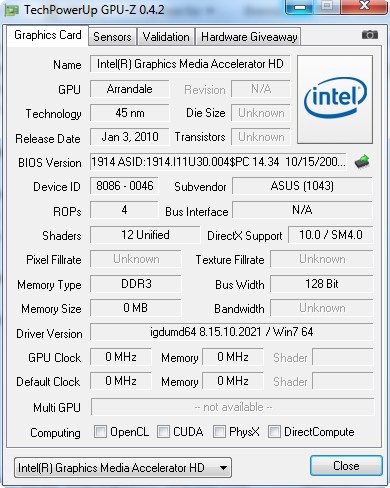Select the Graphics Card tab
The width and height of the screenshot is (390, 488).
(48, 35)
